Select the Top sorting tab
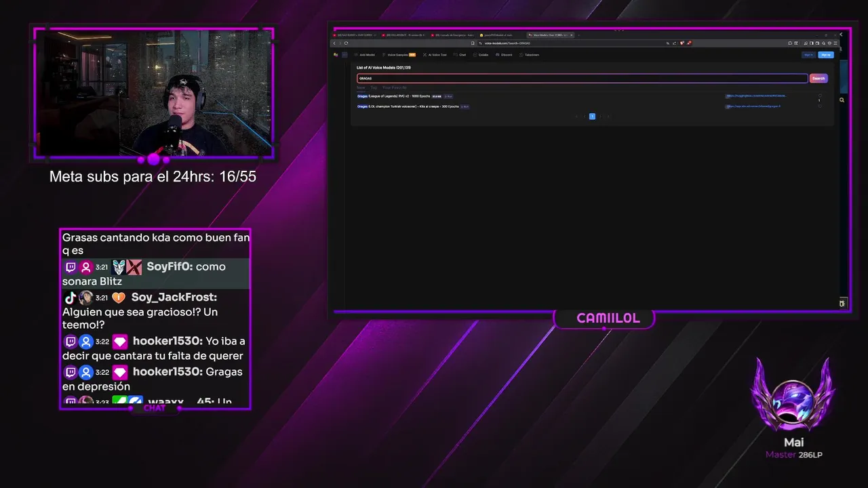The width and height of the screenshot is (868, 488). (374, 87)
